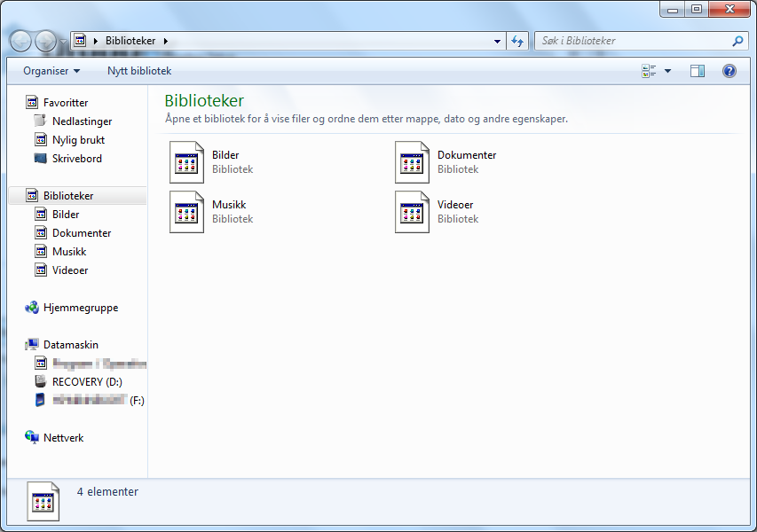The width and height of the screenshot is (757, 532).
Task: Close the Biblioteker window
Action: click(729, 9)
